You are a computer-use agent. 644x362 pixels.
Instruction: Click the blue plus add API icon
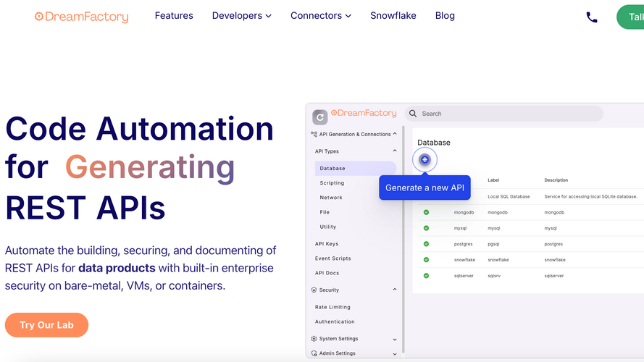point(425,160)
